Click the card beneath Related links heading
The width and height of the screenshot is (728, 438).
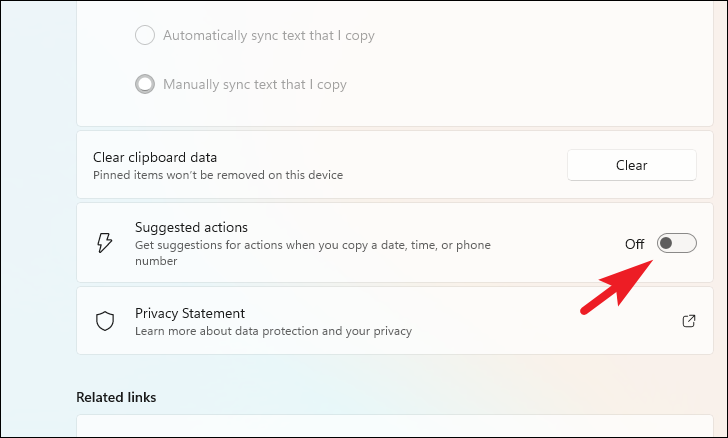click(x=395, y=426)
